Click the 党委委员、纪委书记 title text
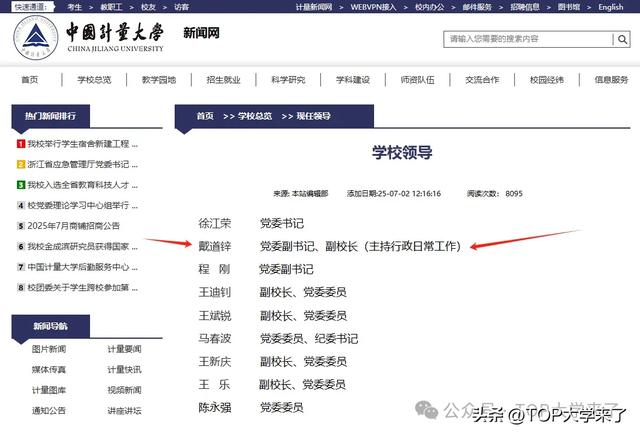The width and height of the screenshot is (640, 436). (309, 338)
